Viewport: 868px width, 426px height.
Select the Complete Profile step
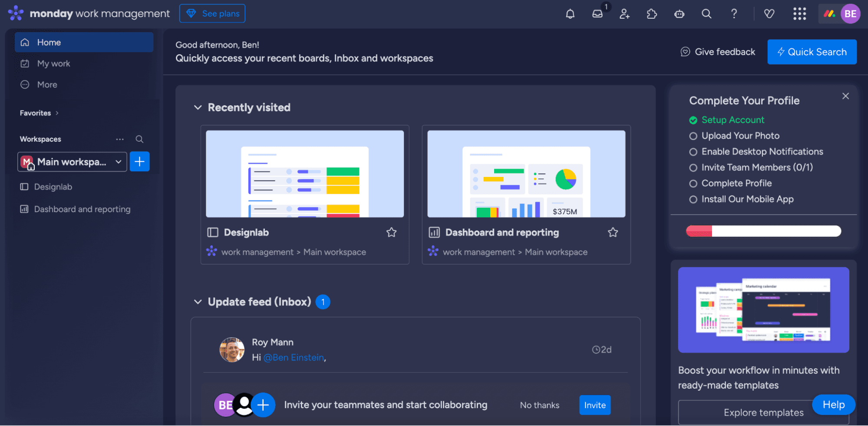[730, 183]
